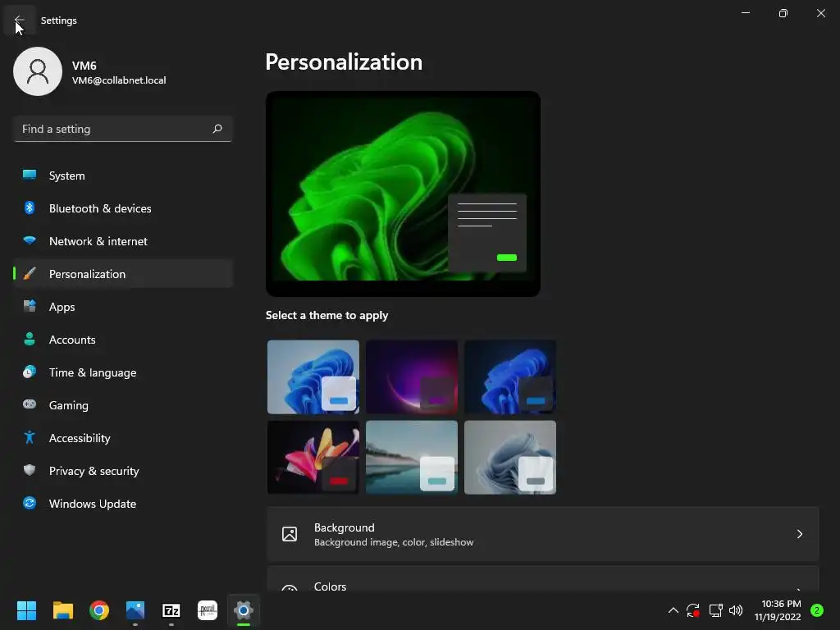
Task: Click the sync status tray icon
Action: click(x=693, y=610)
